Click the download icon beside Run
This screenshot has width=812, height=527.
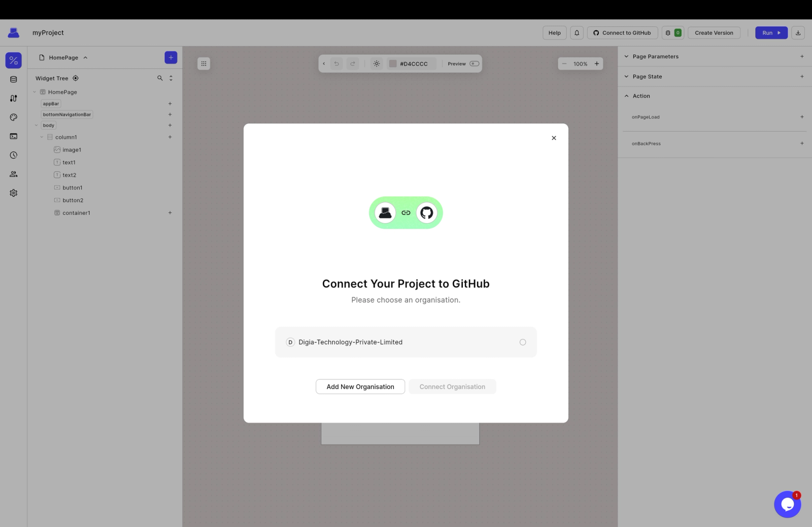pyautogui.click(x=798, y=33)
